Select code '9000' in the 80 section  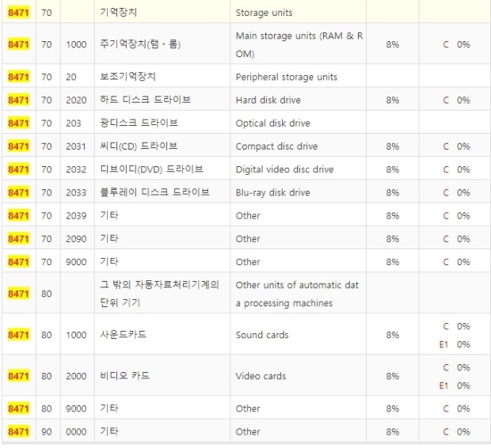pyautogui.click(x=76, y=409)
